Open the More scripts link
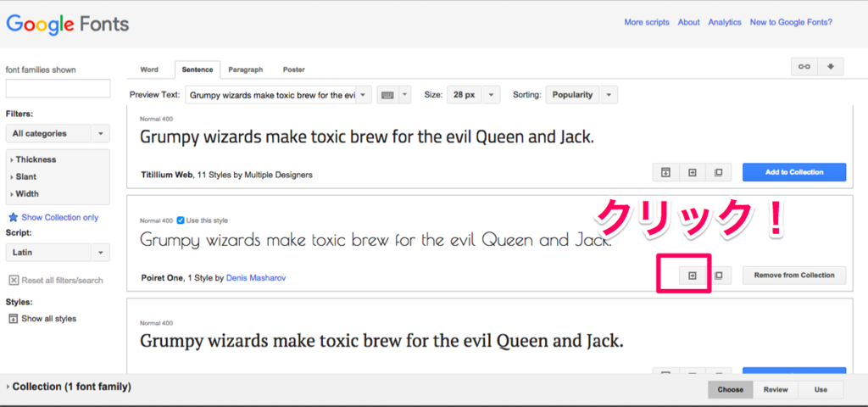The width and height of the screenshot is (868, 407). point(647,22)
